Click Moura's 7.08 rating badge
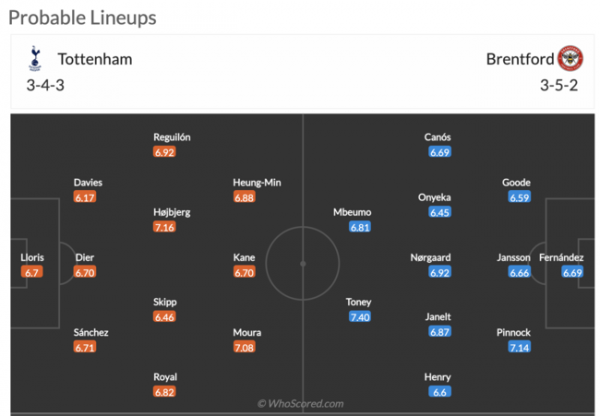Viewport: 600px width, 416px height. pyautogui.click(x=246, y=347)
